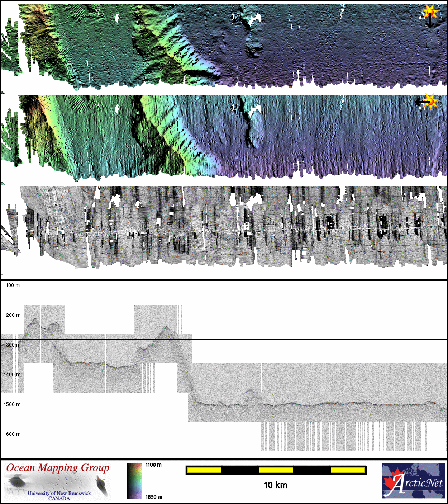Click the "CANADA" text under the university name
The image size is (448, 504).
(59, 499)
